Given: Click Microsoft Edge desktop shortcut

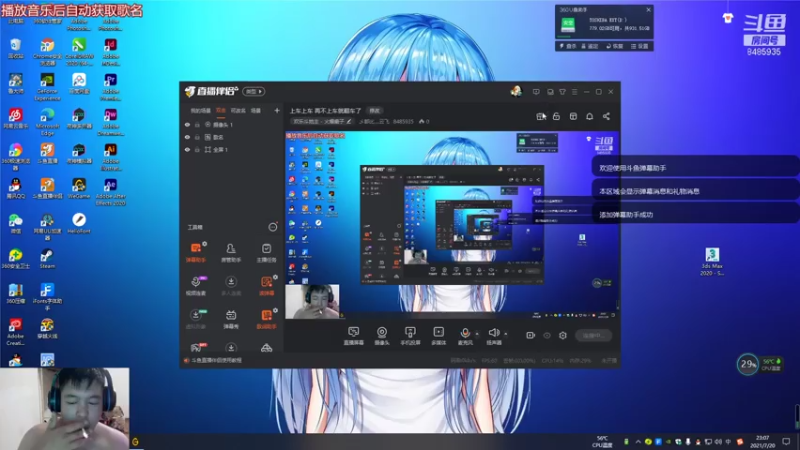Looking at the screenshot, I should [x=47, y=122].
